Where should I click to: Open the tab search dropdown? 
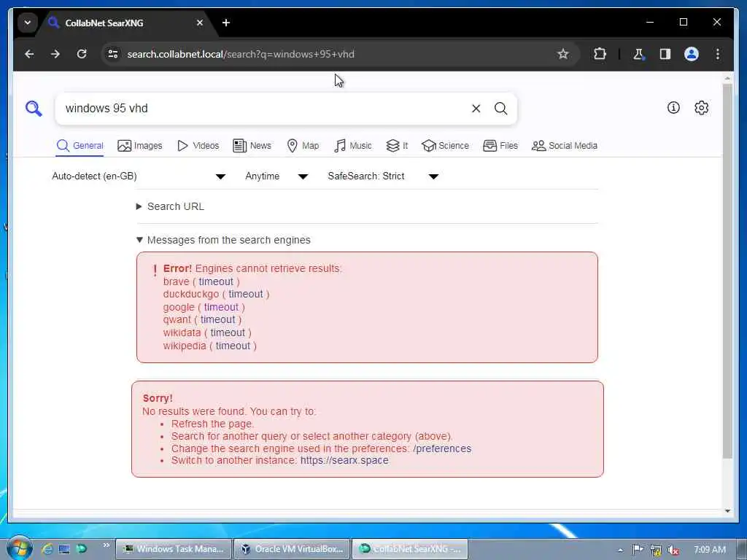28,23
